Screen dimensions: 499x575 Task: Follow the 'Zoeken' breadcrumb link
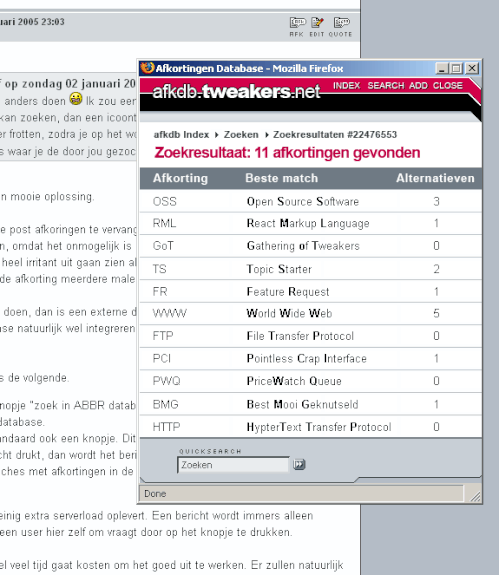coord(241,135)
